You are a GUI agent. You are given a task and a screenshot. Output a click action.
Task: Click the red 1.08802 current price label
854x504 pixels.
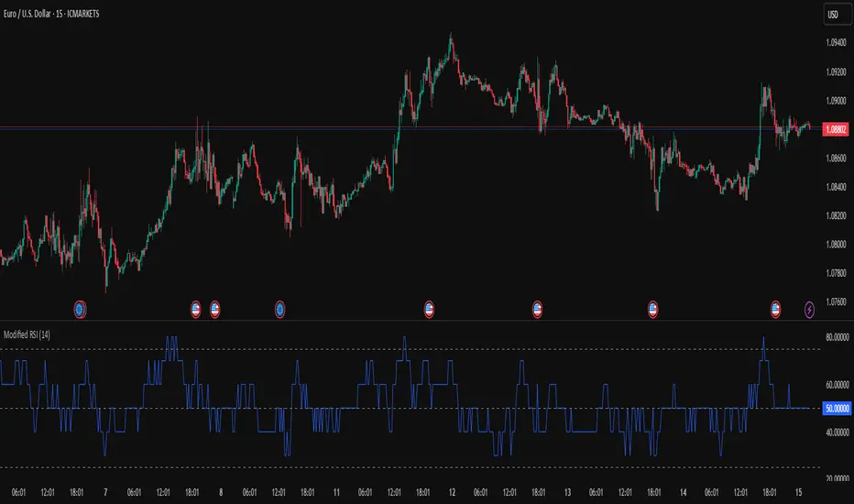click(835, 129)
